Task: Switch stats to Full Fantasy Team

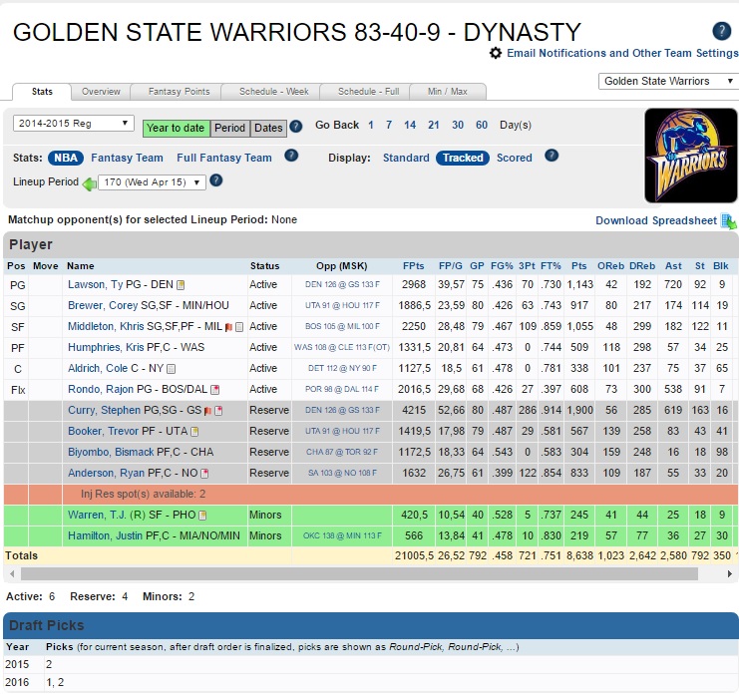Action: point(223,158)
